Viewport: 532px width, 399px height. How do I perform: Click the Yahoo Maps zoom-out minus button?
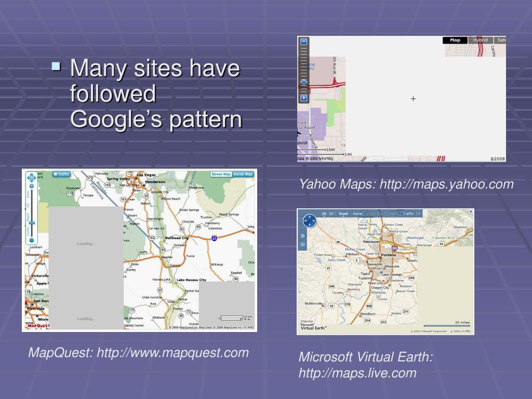303,42
